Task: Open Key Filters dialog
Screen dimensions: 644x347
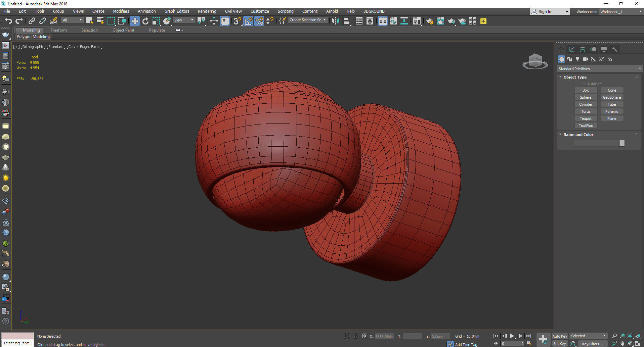Action: (592, 344)
